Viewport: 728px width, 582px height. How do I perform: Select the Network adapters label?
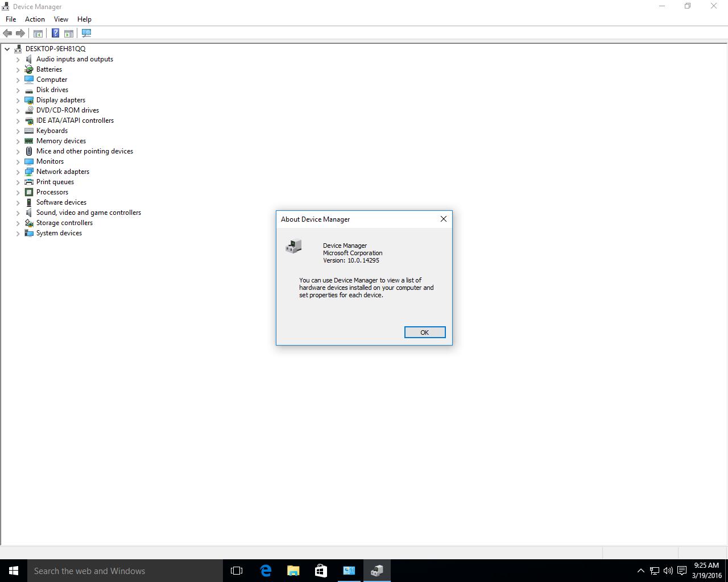click(x=63, y=172)
